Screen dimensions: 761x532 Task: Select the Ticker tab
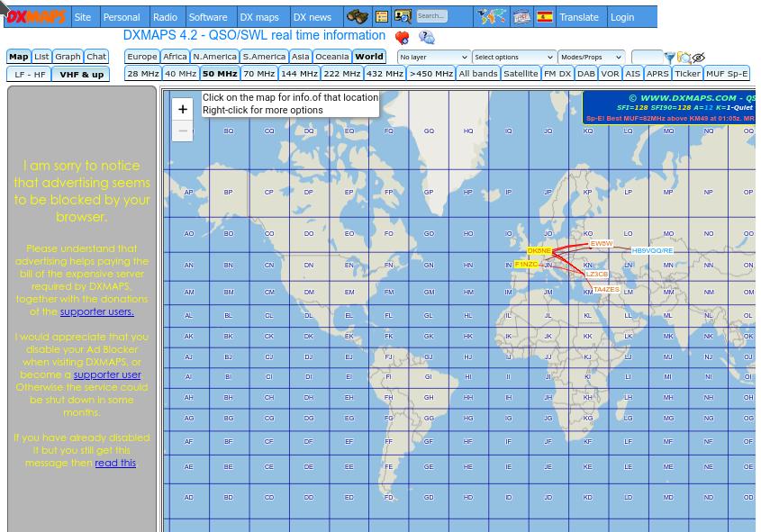(x=687, y=74)
